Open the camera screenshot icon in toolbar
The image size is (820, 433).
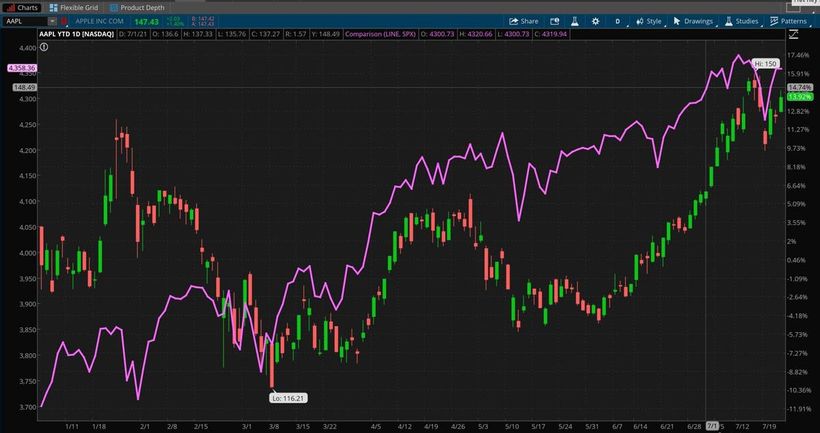click(x=555, y=21)
